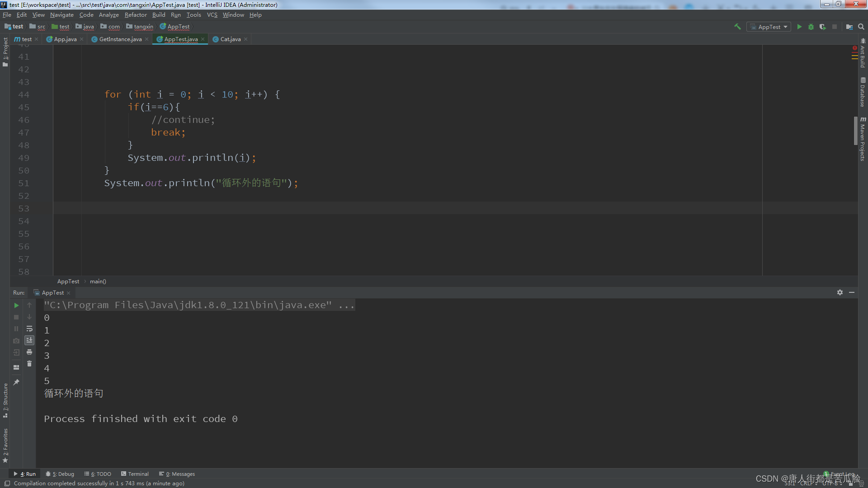The height and width of the screenshot is (488, 868).
Task: Open the Navigate menu
Action: click(x=61, y=15)
